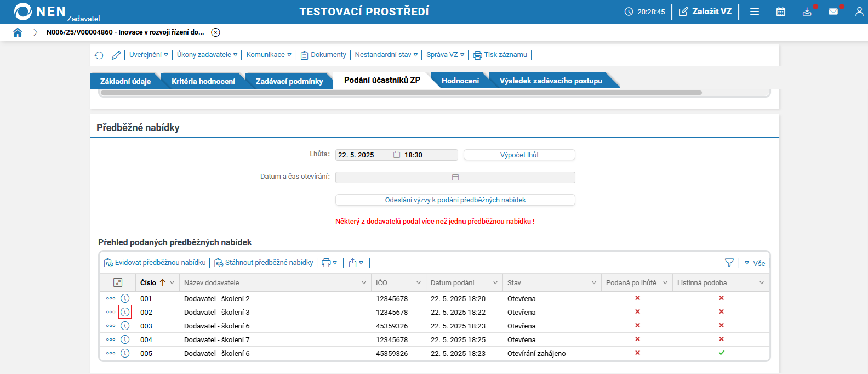Switch to Kritéria hodnocení tab

tap(203, 81)
